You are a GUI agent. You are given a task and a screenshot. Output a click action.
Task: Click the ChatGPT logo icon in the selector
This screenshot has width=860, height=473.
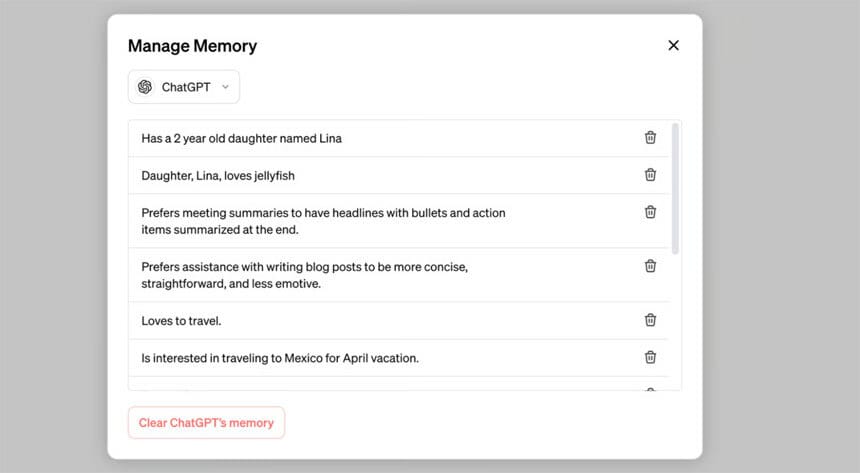click(x=145, y=87)
